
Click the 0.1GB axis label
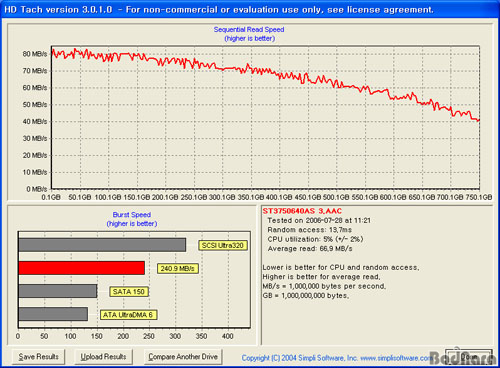tap(51, 197)
